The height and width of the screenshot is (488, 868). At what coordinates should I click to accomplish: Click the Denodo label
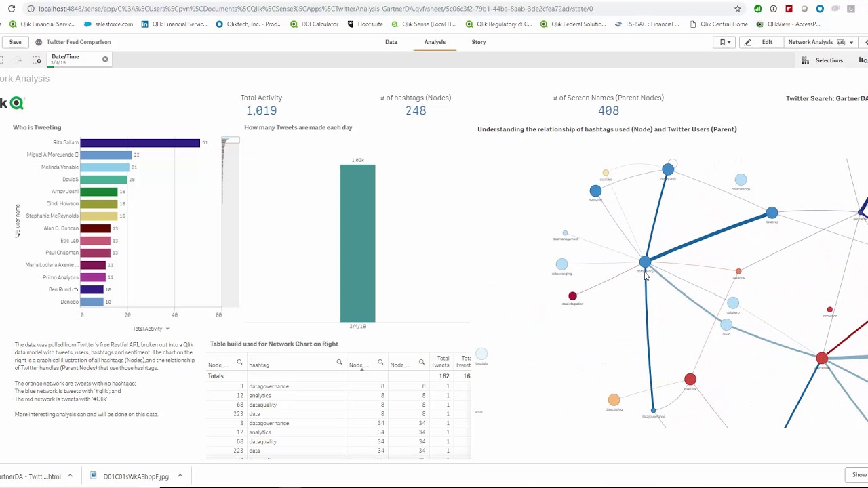coord(69,302)
